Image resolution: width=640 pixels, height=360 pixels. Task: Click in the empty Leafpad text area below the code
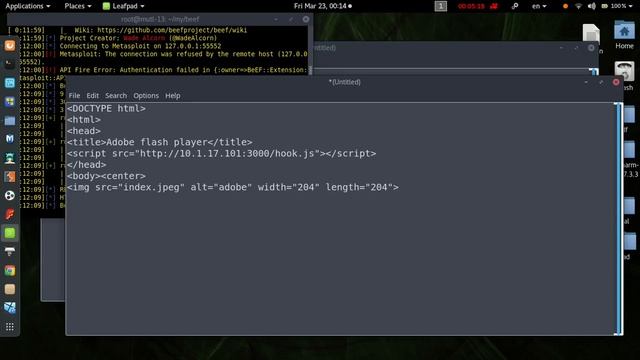point(341,263)
